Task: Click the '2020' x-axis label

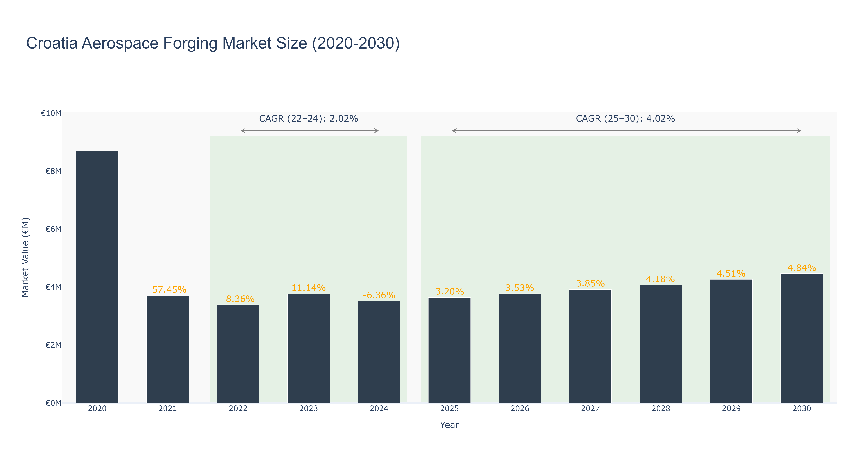Action: coord(97,409)
